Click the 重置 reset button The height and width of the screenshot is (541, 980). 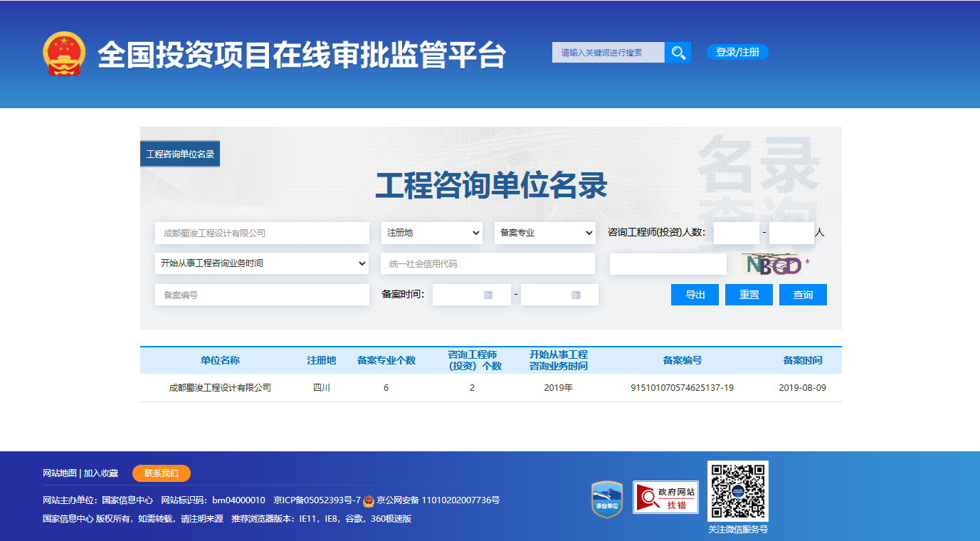749,295
